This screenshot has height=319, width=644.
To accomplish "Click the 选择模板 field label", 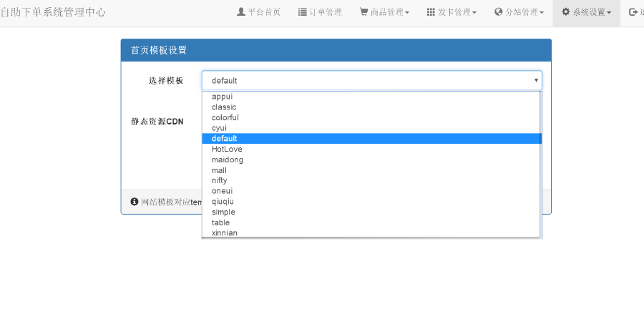I will pyautogui.click(x=166, y=81).
